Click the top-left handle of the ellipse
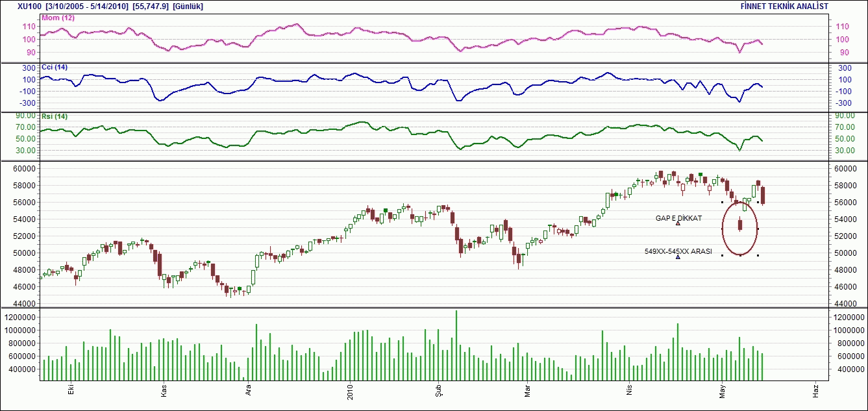The width and height of the screenshot is (868, 411). point(723,203)
